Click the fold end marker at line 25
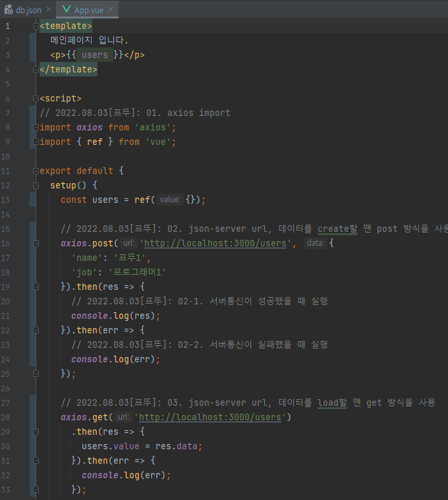The height and width of the screenshot is (500, 448). point(36,374)
